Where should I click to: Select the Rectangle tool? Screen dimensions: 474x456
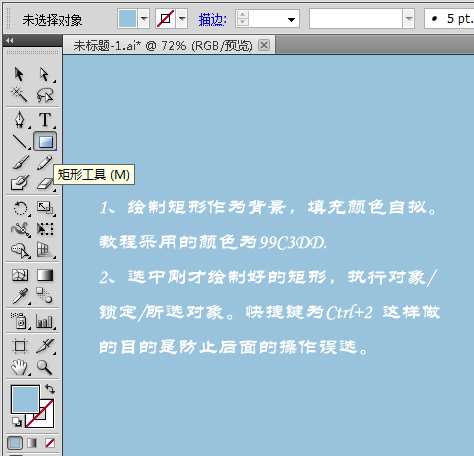[45, 142]
